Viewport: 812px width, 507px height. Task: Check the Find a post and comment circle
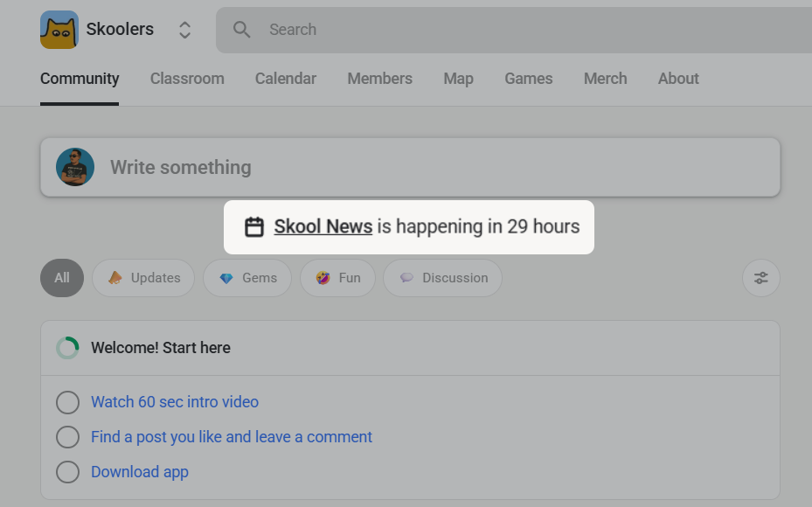click(67, 437)
